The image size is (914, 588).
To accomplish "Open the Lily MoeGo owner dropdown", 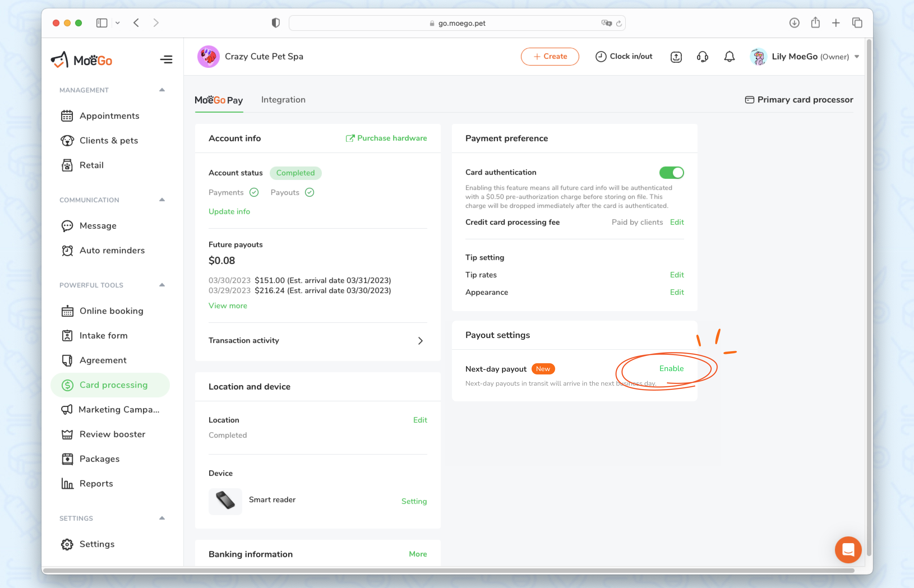I will click(857, 57).
